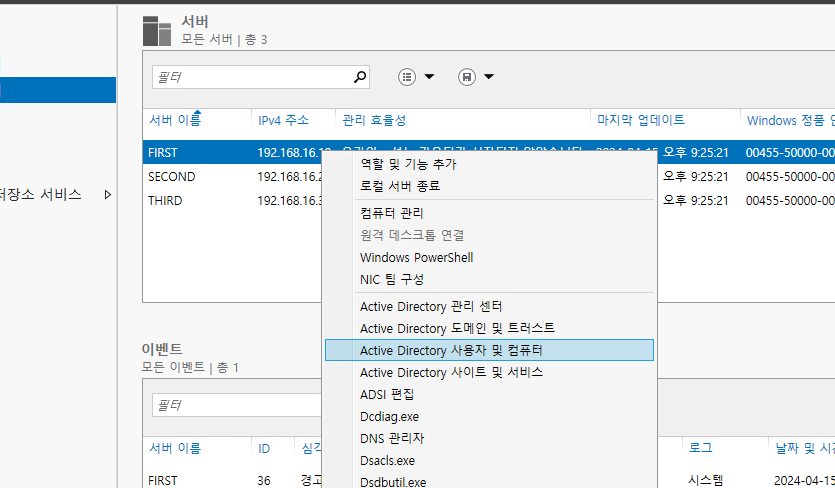Click the 시스템 log cell in events
The image size is (835, 488).
click(705, 480)
